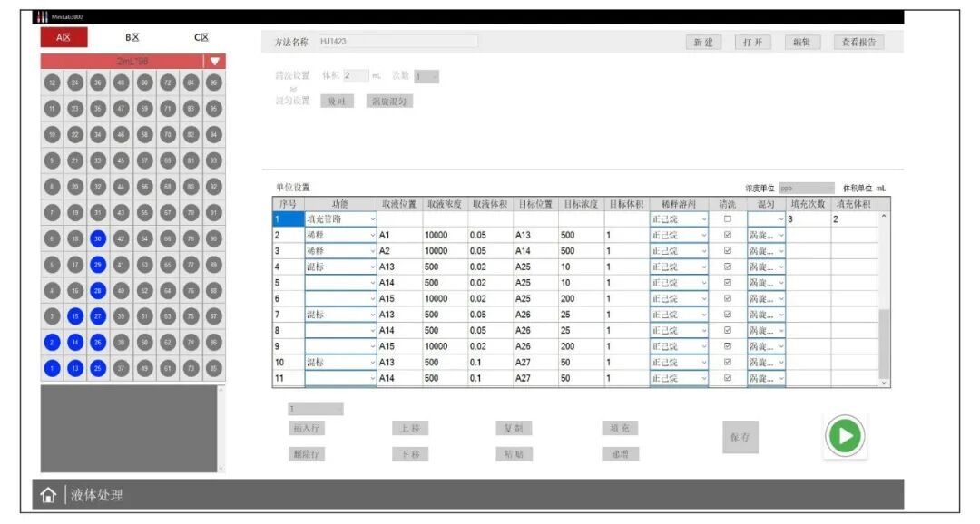Pick gray vial position 12
Viewport: 980px width, 524px height.
click(53, 82)
